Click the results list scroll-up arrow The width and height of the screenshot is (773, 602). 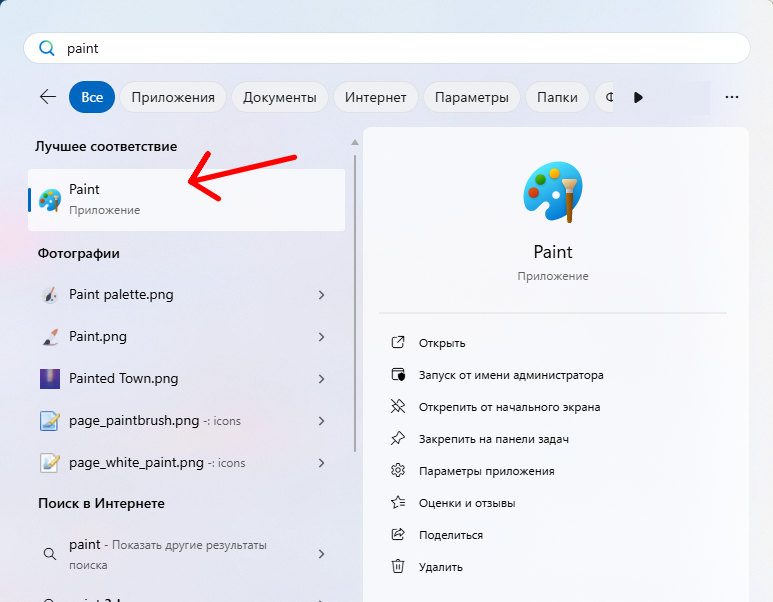pyautogui.click(x=354, y=142)
